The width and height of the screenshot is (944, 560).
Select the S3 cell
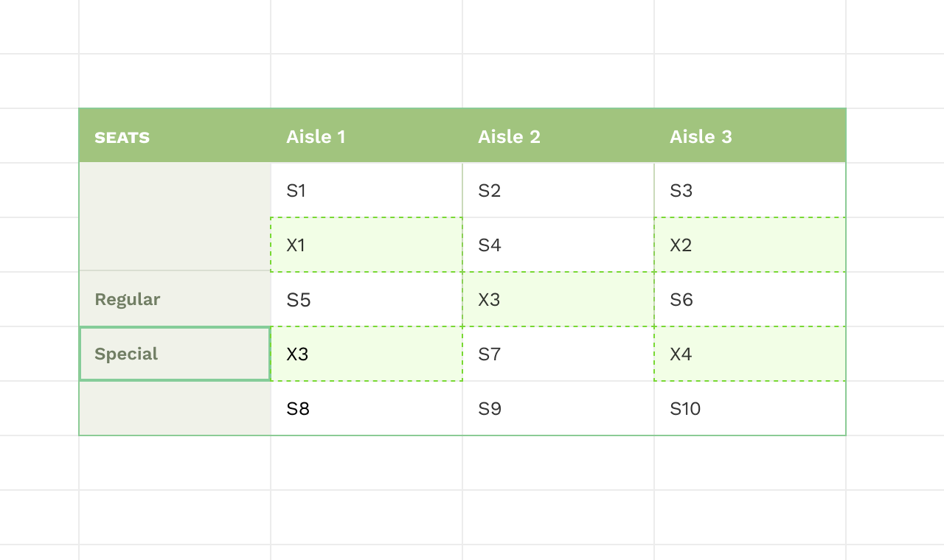(750, 191)
